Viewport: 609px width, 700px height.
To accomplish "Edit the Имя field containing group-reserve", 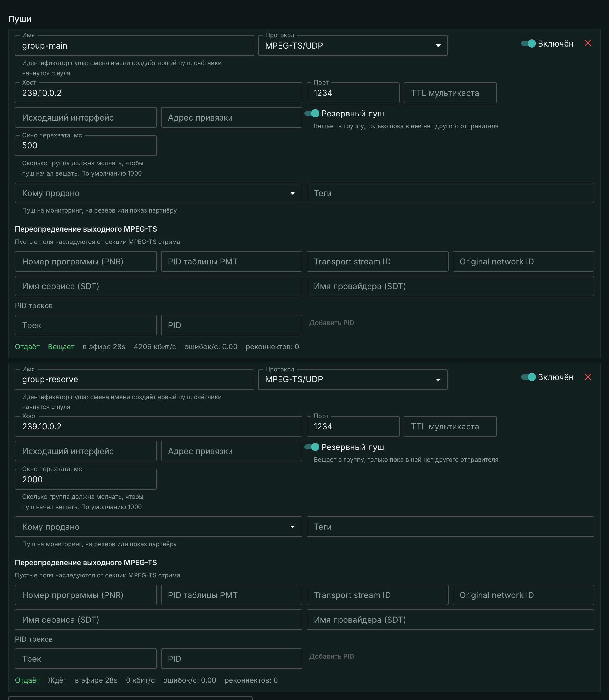I will pos(134,379).
